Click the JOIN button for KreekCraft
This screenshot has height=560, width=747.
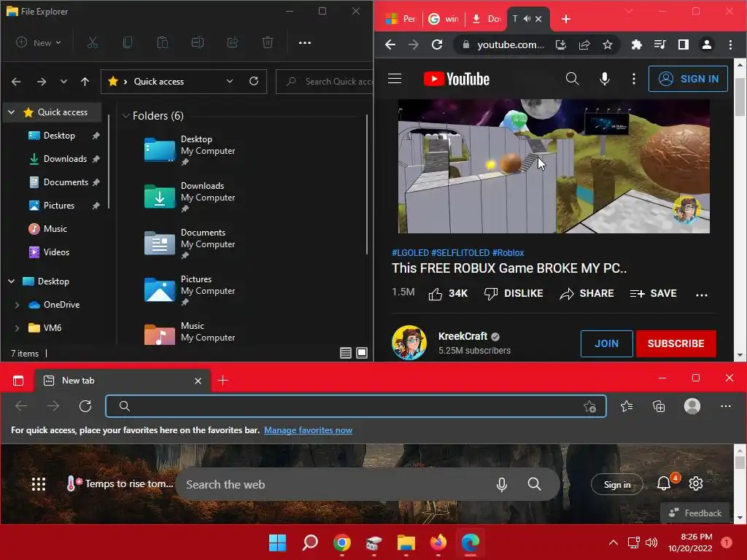click(606, 344)
